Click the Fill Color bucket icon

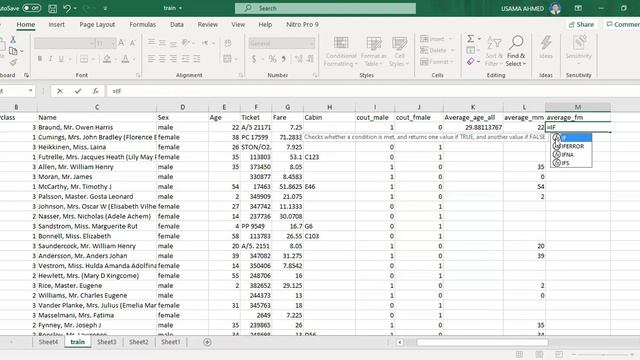click(107, 59)
